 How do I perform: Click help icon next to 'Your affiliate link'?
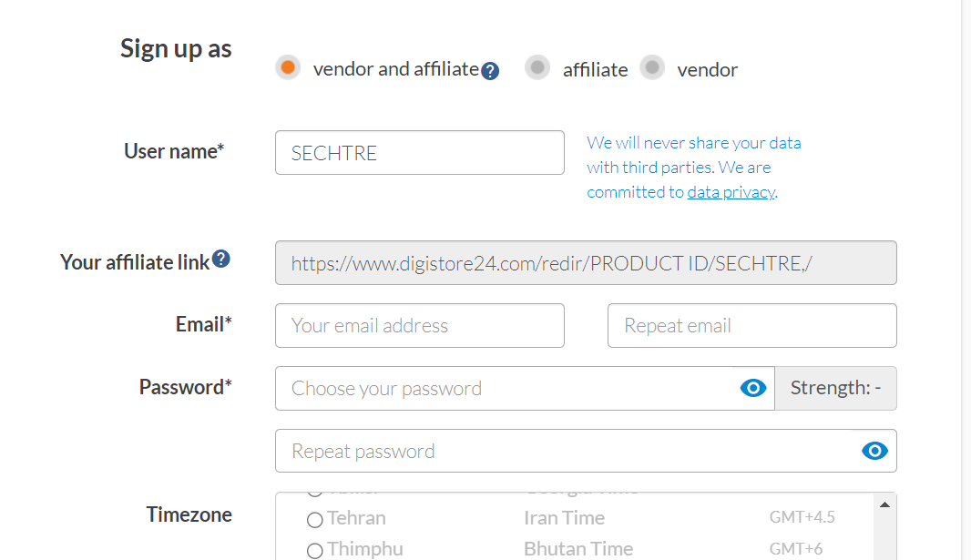pyautogui.click(x=220, y=260)
